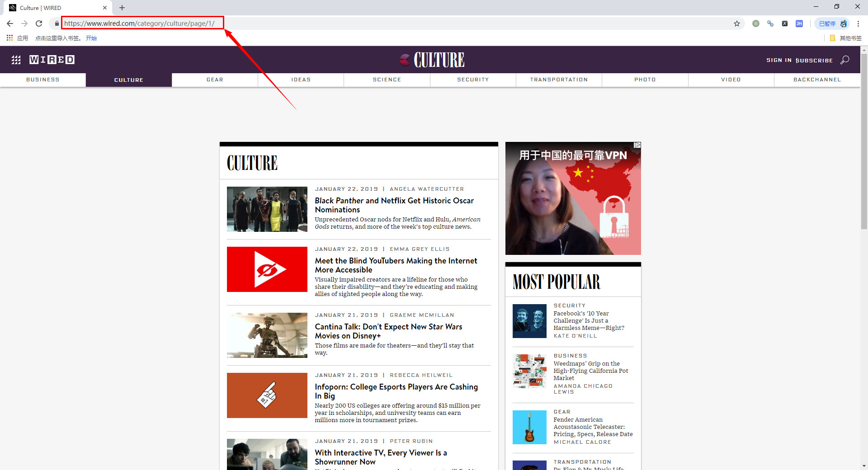Screen dimensions: 868x470
Task: Open Infoporn College Esports article
Action: [x=396, y=391]
